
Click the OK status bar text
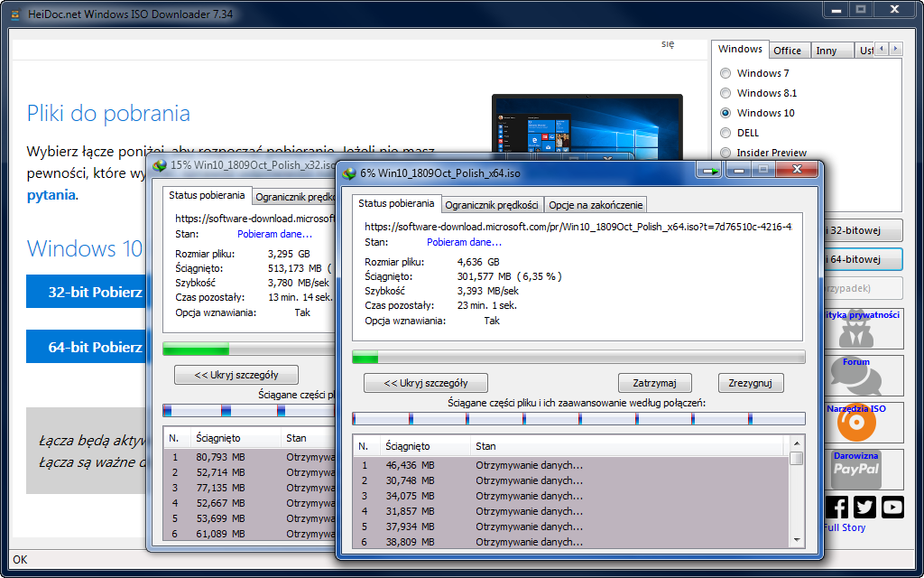click(20, 560)
